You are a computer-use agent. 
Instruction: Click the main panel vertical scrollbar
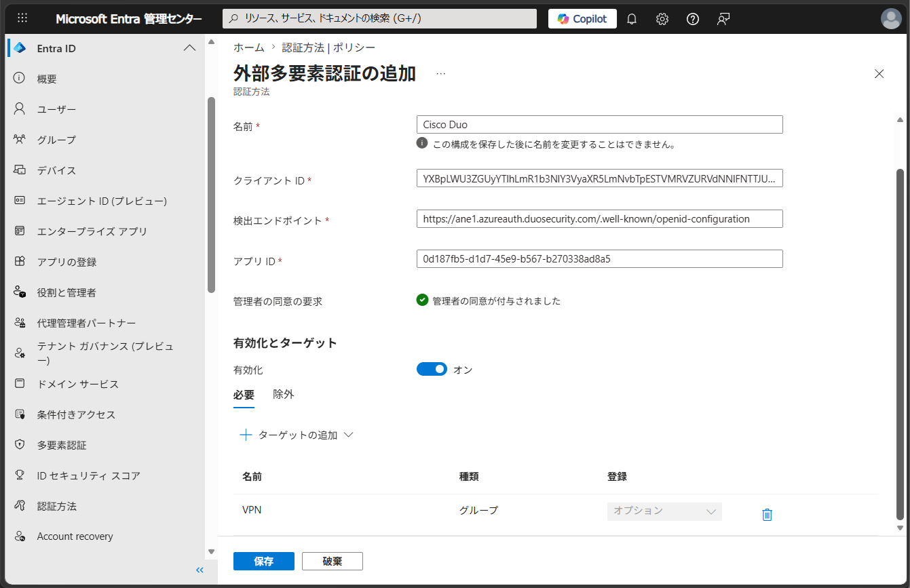pyautogui.click(x=900, y=344)
